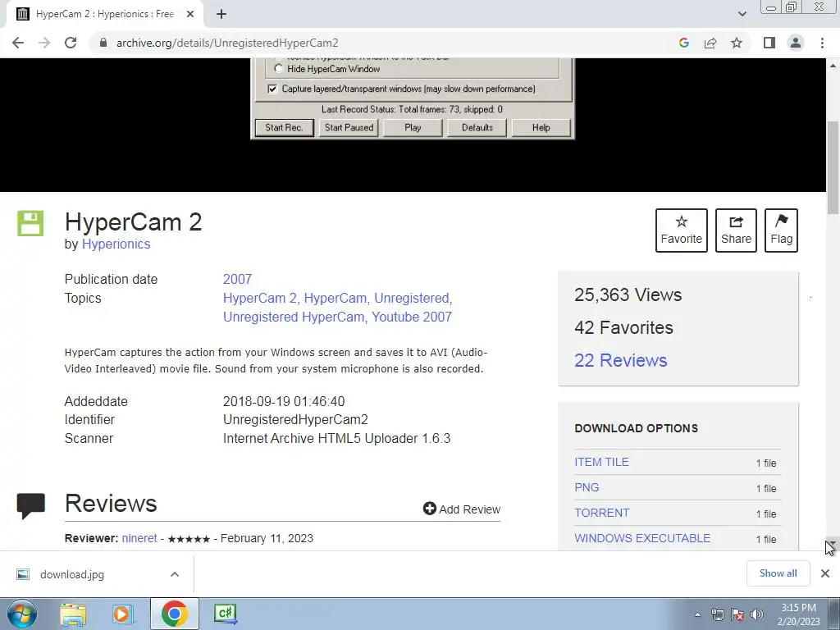Viewport: 840px width, 630px height.
Task: Open a new browser tab
Action: (x=221, y=14)
